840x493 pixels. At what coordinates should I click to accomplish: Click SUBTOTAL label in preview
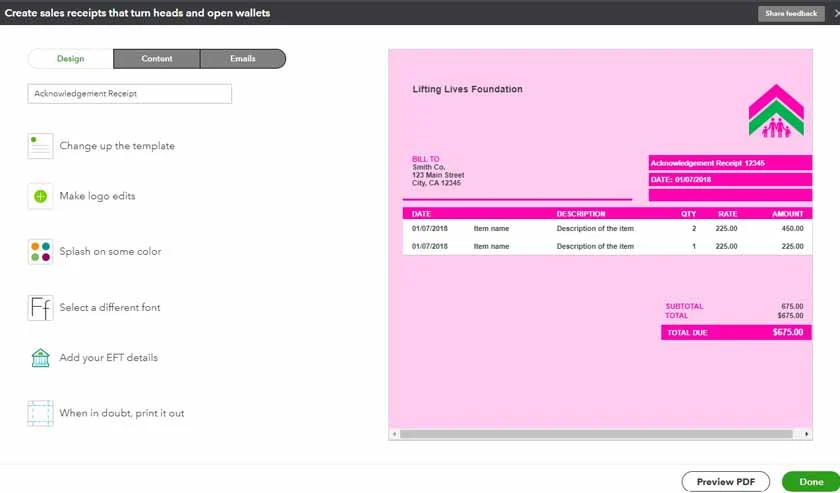[x=684, y=307]
